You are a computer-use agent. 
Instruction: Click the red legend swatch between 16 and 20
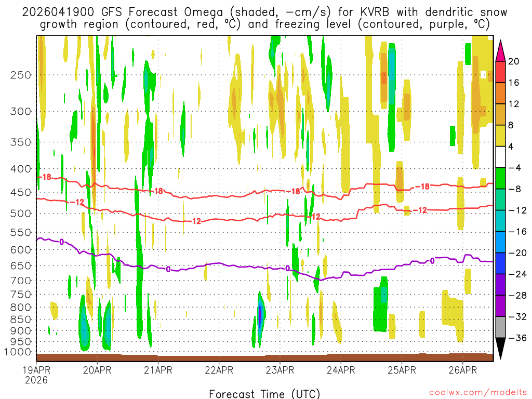click(x=500, y=72)
